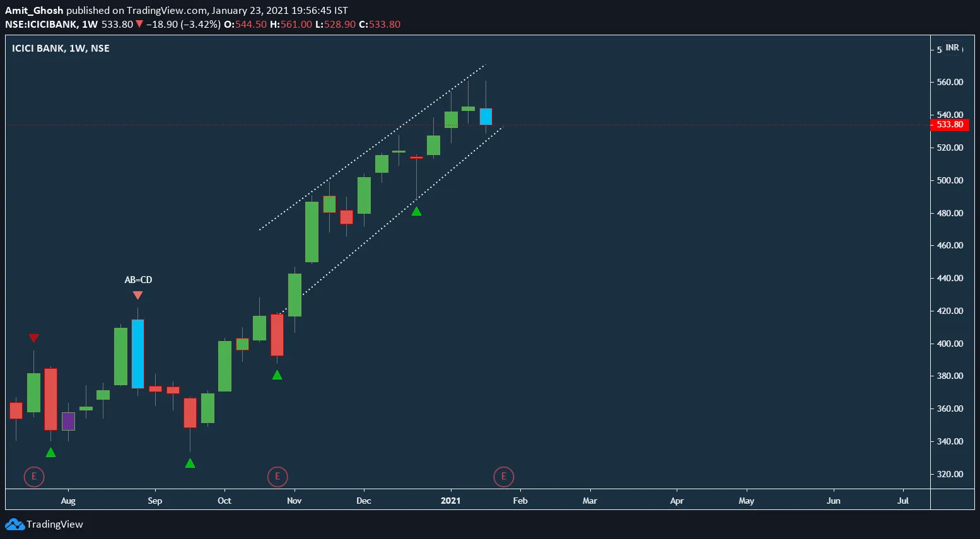This screenshot has width=980, height=539.
Task: Select the latest blue candle at channel top
Action: click(486, 117)
